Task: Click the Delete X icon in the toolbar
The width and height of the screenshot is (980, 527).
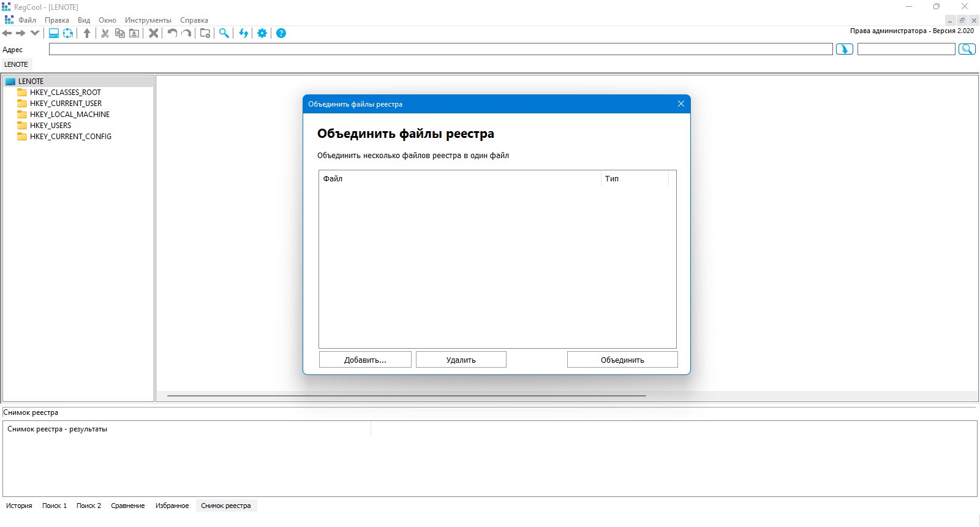Action: pyautogui.click(x=154, y=33)
